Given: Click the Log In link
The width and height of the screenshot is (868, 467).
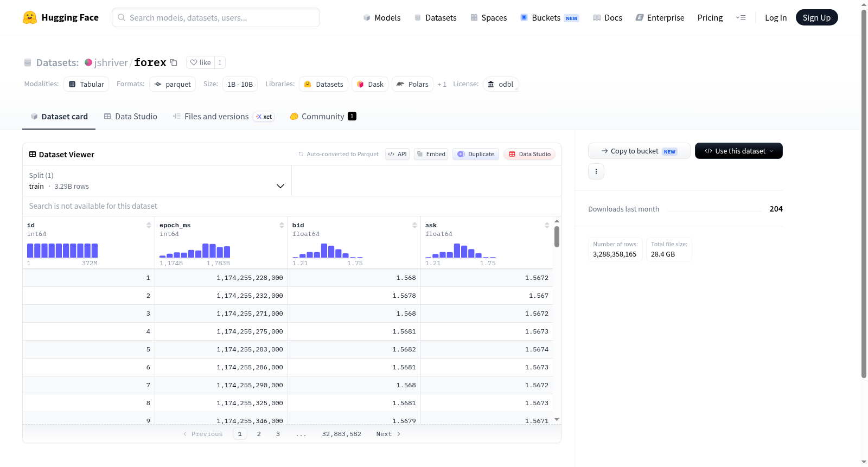Looking at the screenshot, I should (x=776, y=18).
